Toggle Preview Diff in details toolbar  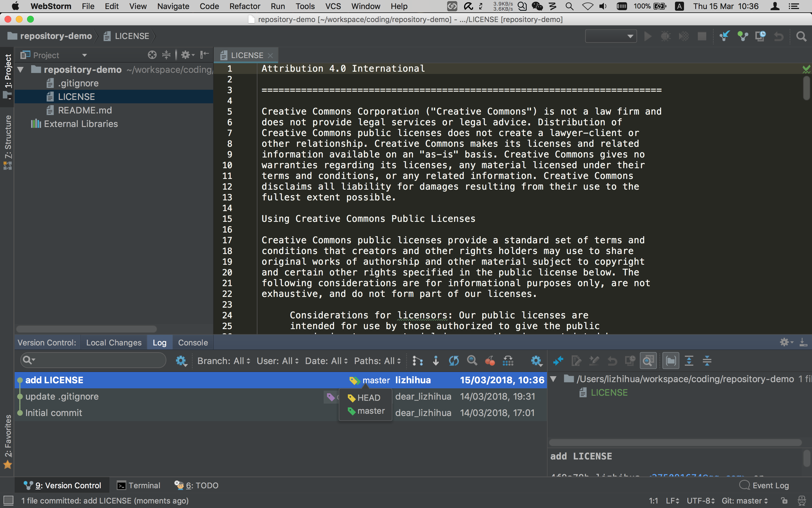(x=648, y=361)
